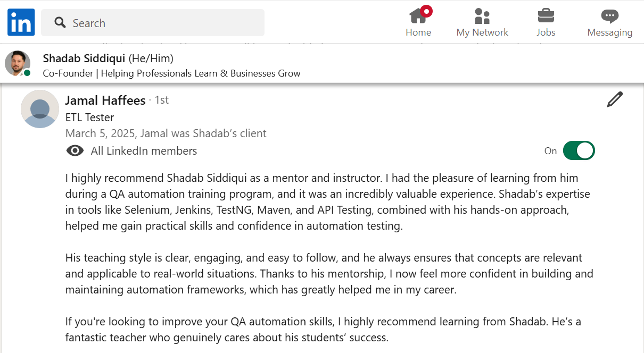
Task: Open the Jobs briefcase icon
Action: pos(546,15)
